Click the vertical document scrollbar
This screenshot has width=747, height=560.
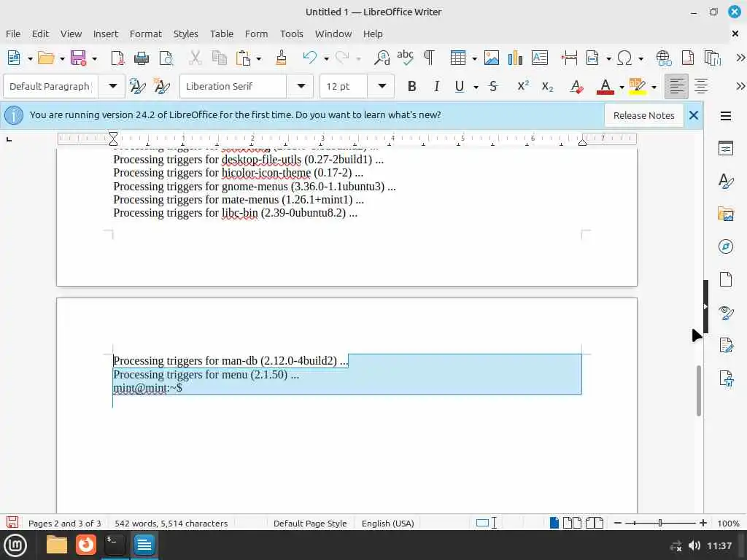point(698,391)
